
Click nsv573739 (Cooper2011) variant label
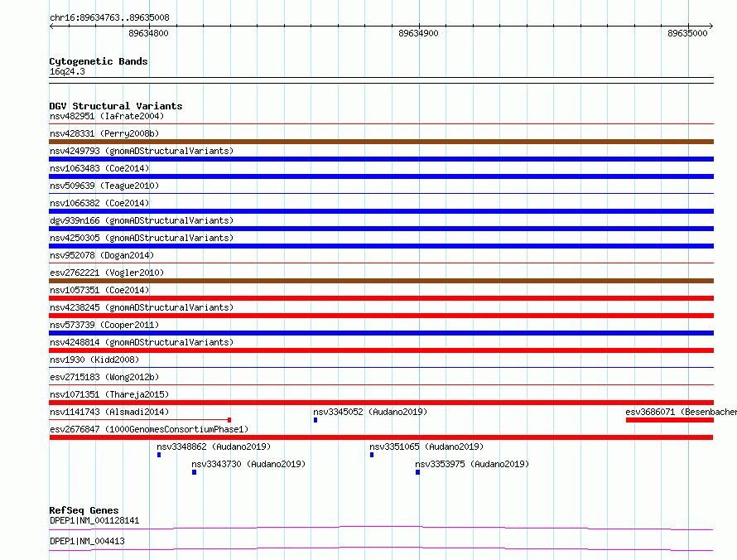(x=104, y=325)
